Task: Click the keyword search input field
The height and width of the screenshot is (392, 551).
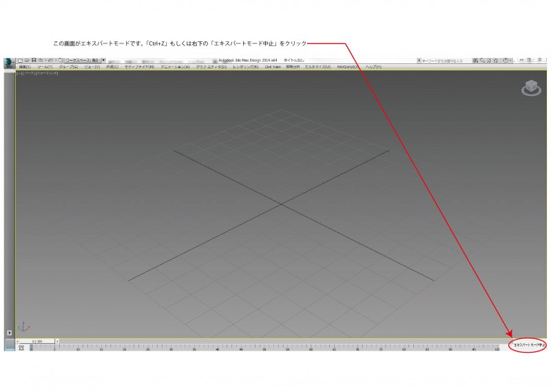Action: pyautogui.click(x=449, y=61)
